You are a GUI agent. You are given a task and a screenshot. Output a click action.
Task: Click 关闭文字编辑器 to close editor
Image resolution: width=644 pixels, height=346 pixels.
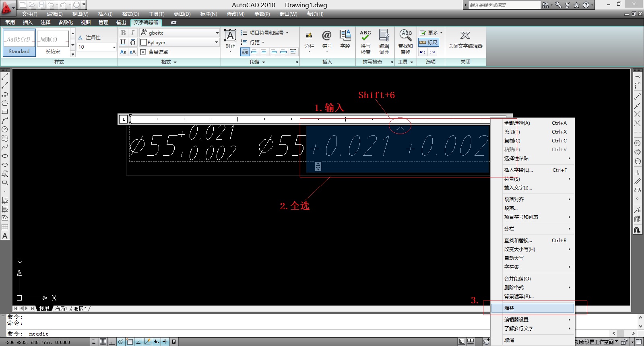(465, 40)
